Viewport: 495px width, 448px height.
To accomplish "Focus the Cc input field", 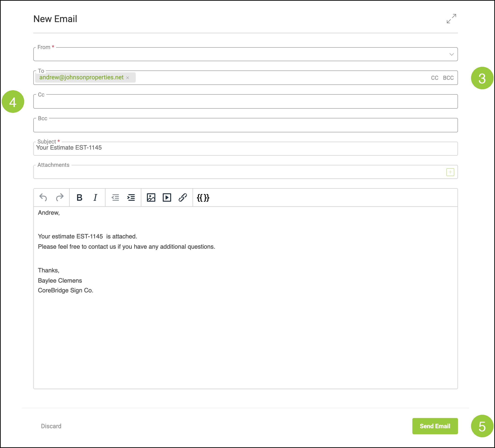I will (246, 101).
